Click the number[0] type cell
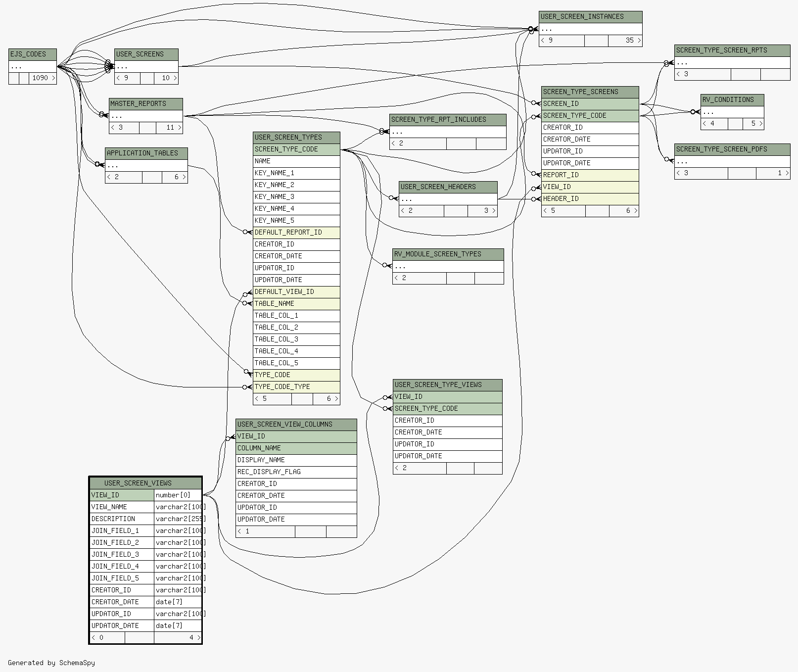Viewport: 798px width, 672px height. tap(178, 495)
